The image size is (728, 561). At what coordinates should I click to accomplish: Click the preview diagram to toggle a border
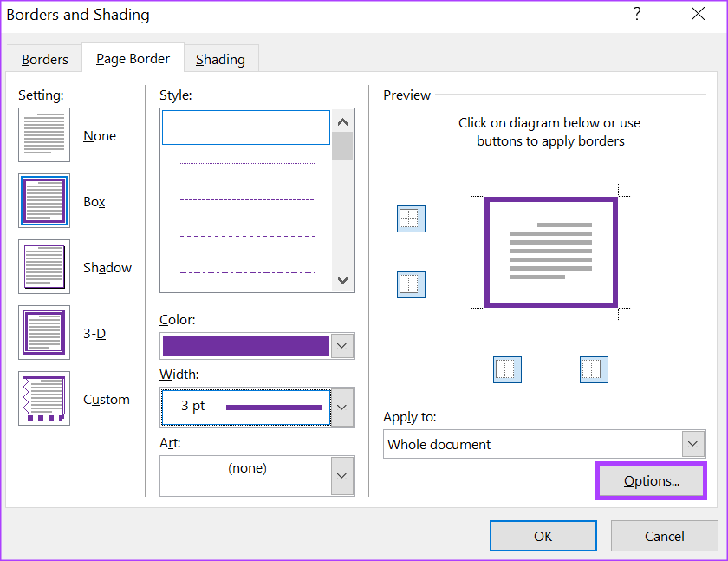[x=551, y=252]
